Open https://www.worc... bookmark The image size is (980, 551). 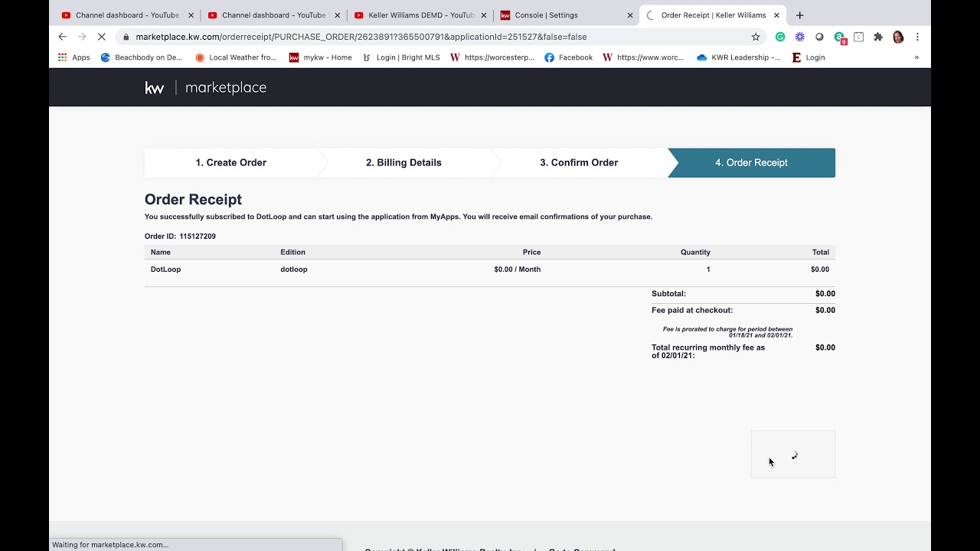643,57
